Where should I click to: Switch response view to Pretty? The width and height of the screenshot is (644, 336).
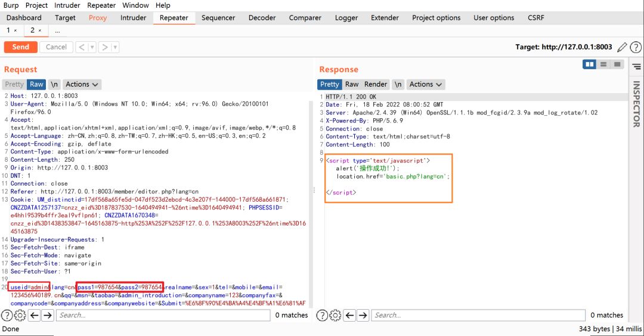pyautogui.click(x=330, y=84)
